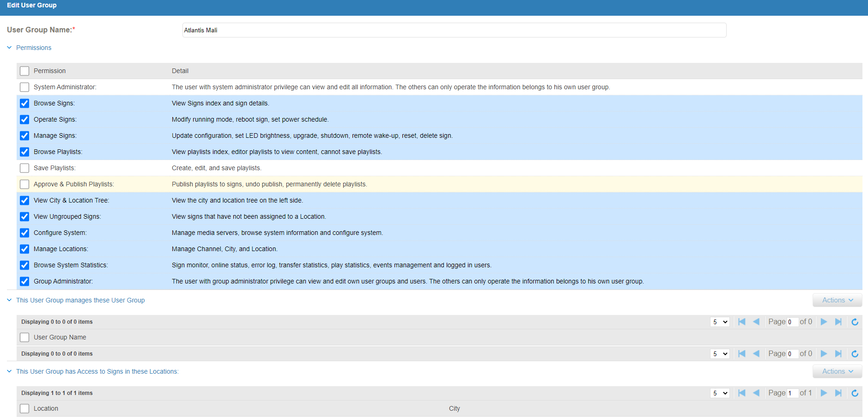Go to previous page in Locations pager
The width and height of the screenshot is (868, 419).
point(756,393)
